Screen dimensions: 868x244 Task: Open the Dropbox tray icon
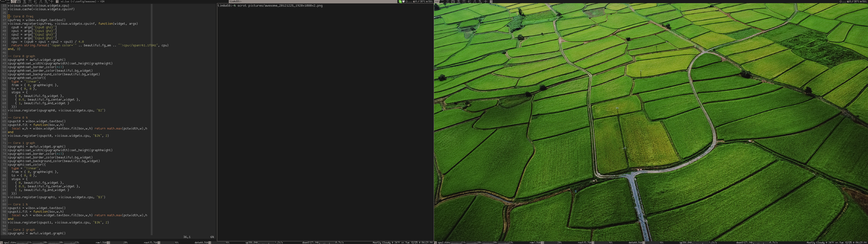403,2
